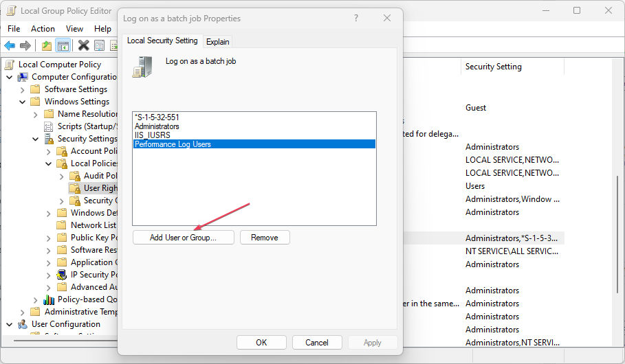Select IIS_IUSRS in the list
Screen dimensions: 625x364
point(153,135)
